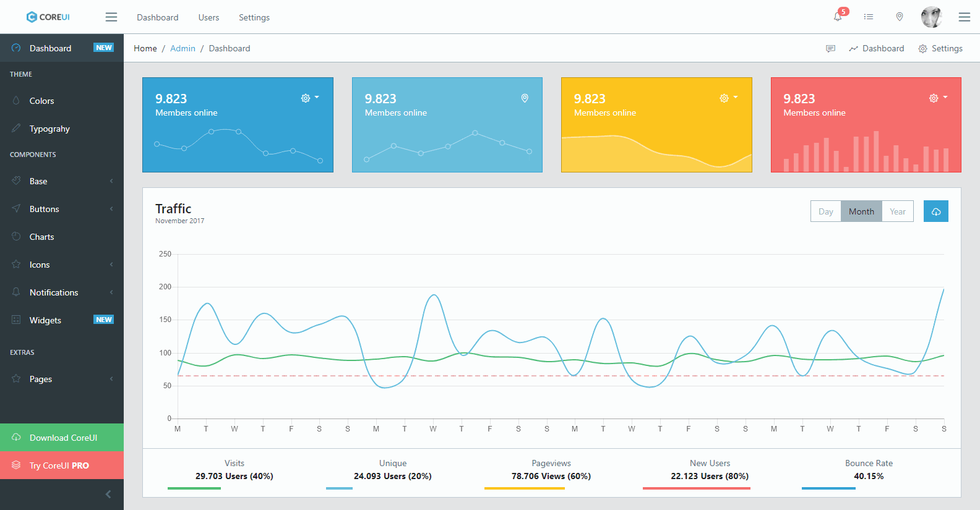Select the Day traffic range option

pyautogui.click(x=825, y=211)
